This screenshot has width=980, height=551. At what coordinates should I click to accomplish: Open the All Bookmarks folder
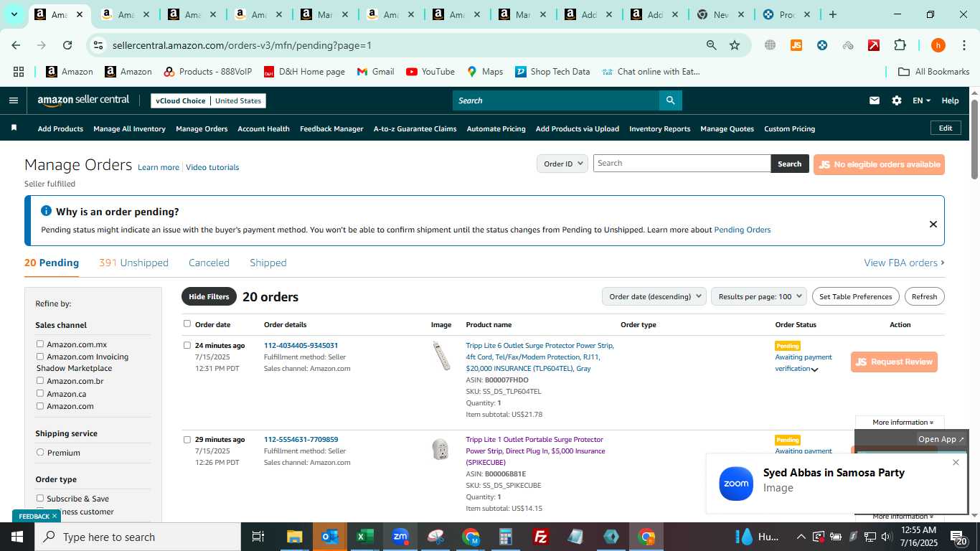[x=934, y=72]
